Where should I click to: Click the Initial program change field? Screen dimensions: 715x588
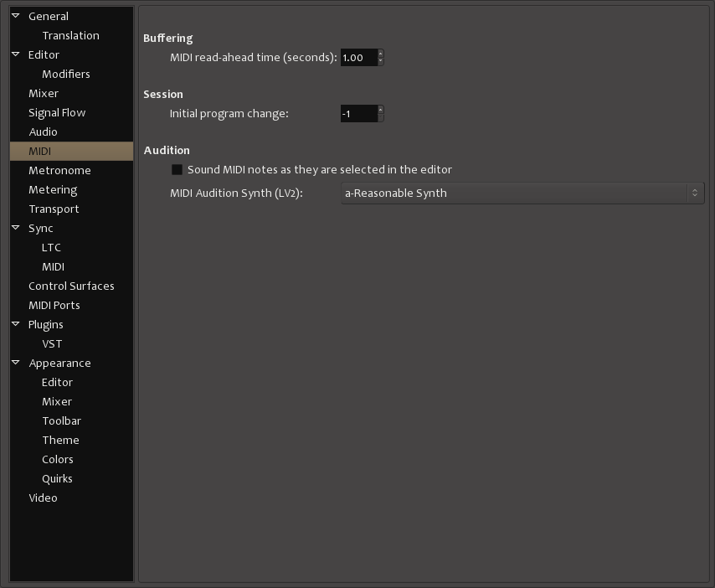coord(358,114)
